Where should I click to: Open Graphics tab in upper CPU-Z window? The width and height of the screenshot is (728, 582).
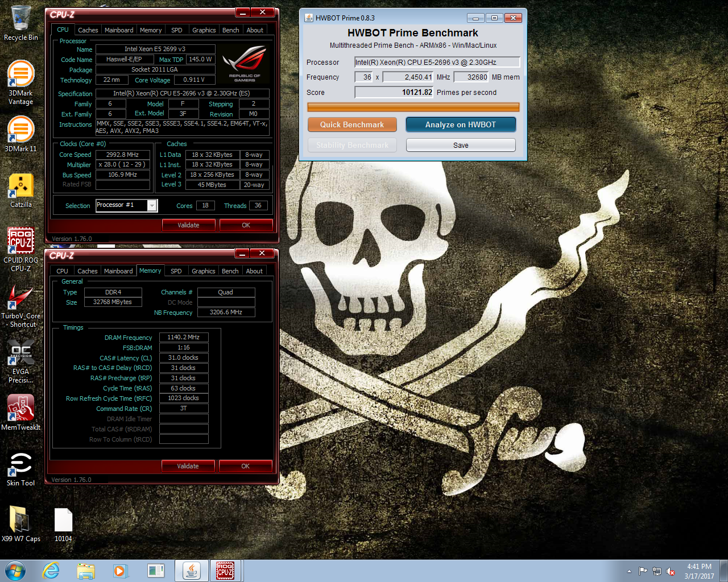coord(204,30)
